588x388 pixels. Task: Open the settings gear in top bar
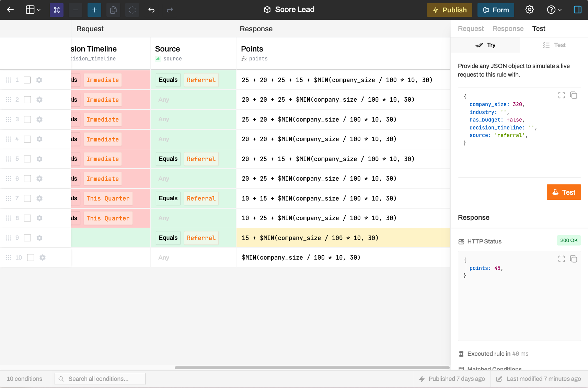point(530,10)
